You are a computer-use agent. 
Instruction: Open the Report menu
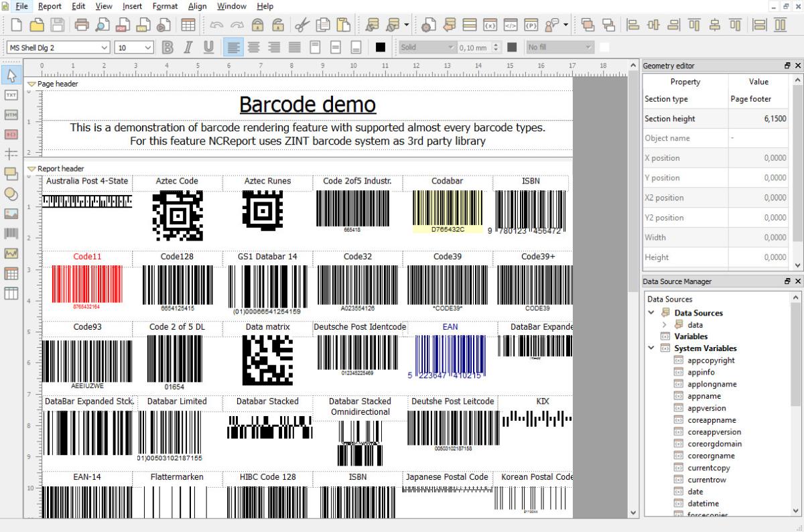[x=50, y=6]
